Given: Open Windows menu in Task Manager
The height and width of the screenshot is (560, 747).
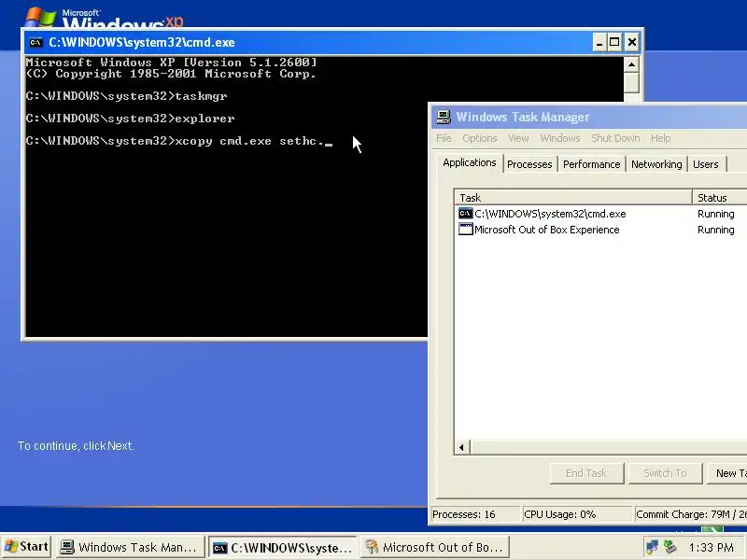Looking at the screenshot, I should coord(559,138).
